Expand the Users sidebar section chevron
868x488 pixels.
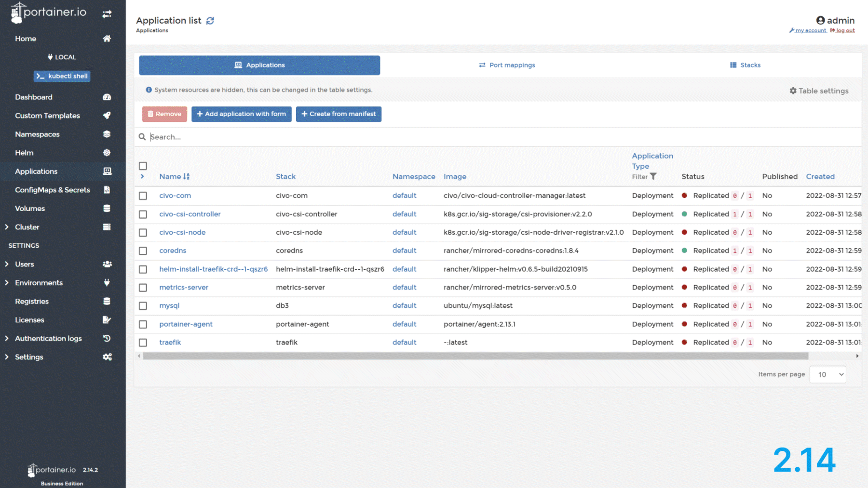tap(7, 264)
